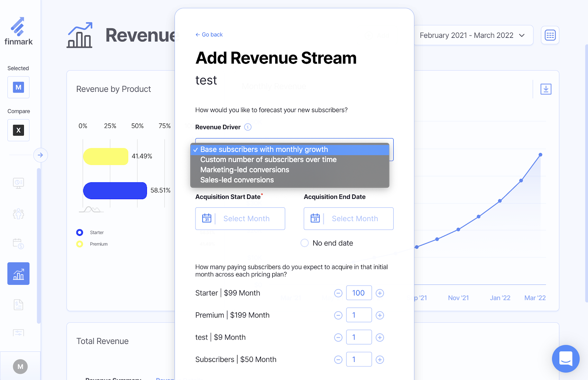Click the invoice document sidebar icon
Viewport: 588px width, 380px height.
point(18,305)
